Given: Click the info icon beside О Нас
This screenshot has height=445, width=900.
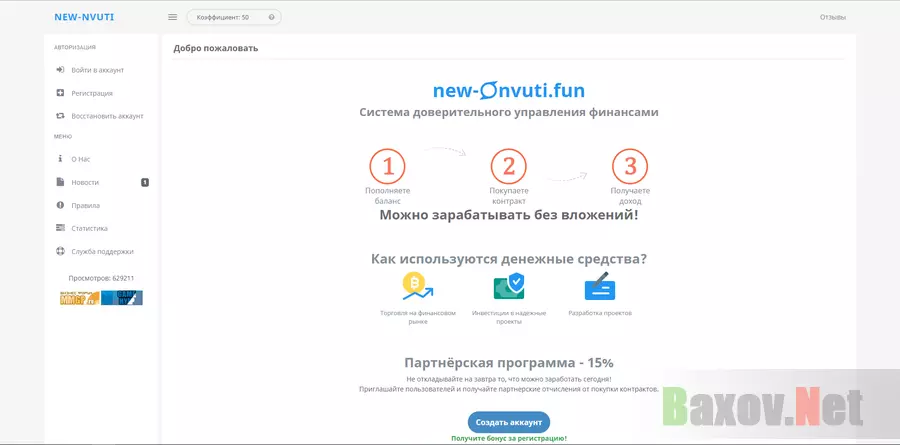Looking at the screenshot, I should click(60, 159).
